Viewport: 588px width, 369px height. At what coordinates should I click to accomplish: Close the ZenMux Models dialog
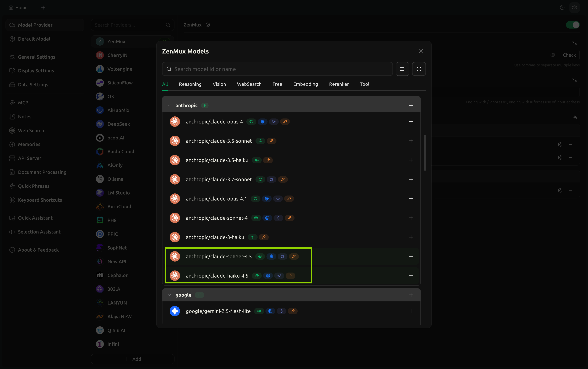tap(421, 51)
